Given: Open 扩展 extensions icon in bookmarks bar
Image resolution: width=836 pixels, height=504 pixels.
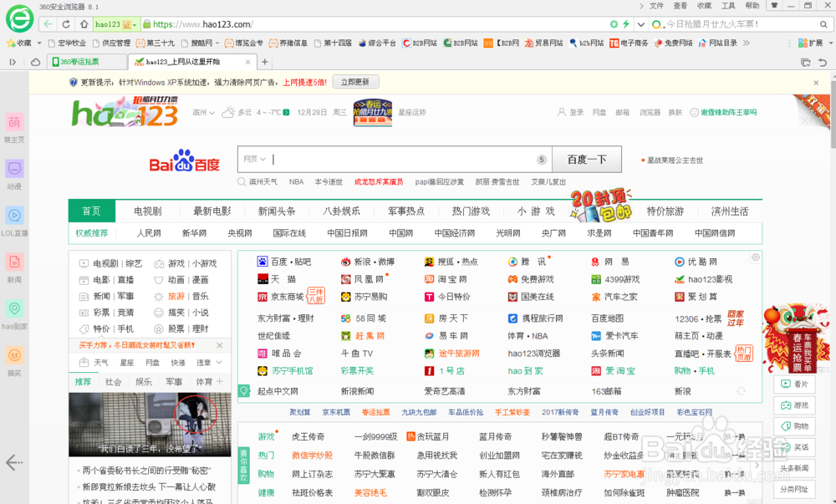Looking at the screenshot, I should (803, 43).
